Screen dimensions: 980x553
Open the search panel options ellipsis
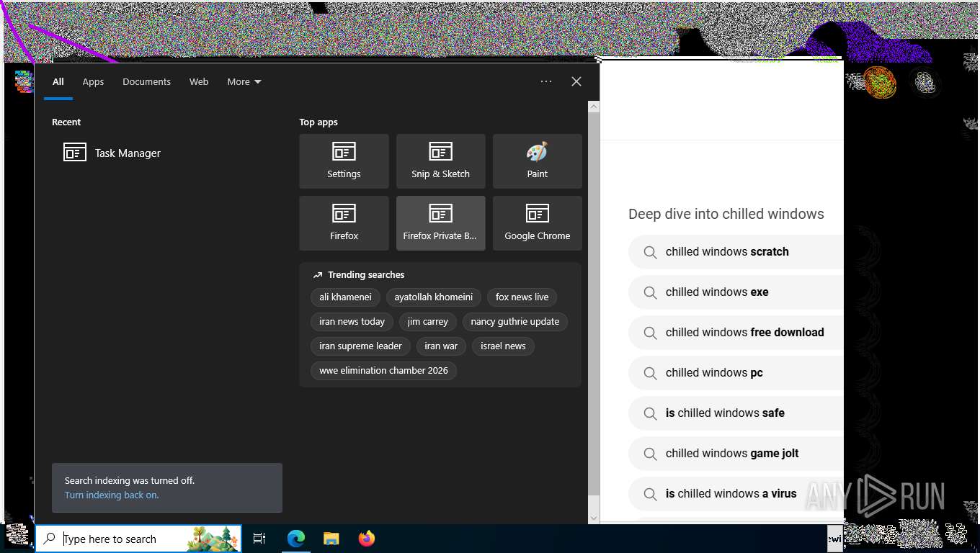546,81
